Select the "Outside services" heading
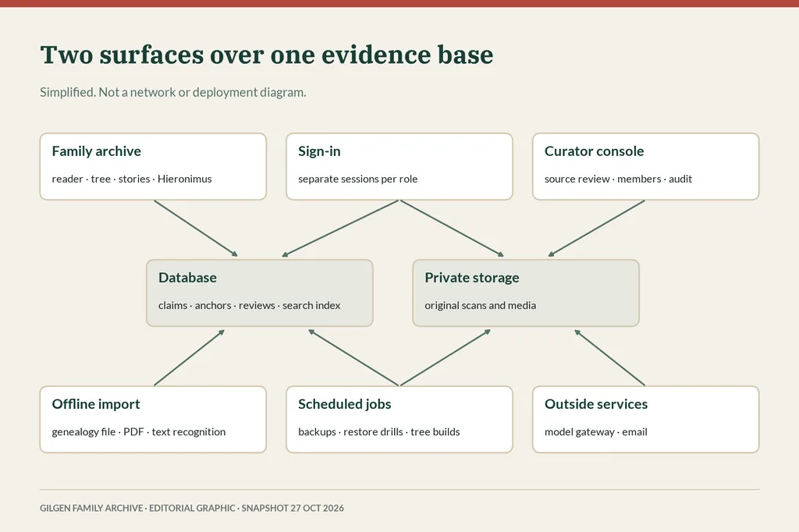This screenshot has height=532, width=799. point(595,403)
